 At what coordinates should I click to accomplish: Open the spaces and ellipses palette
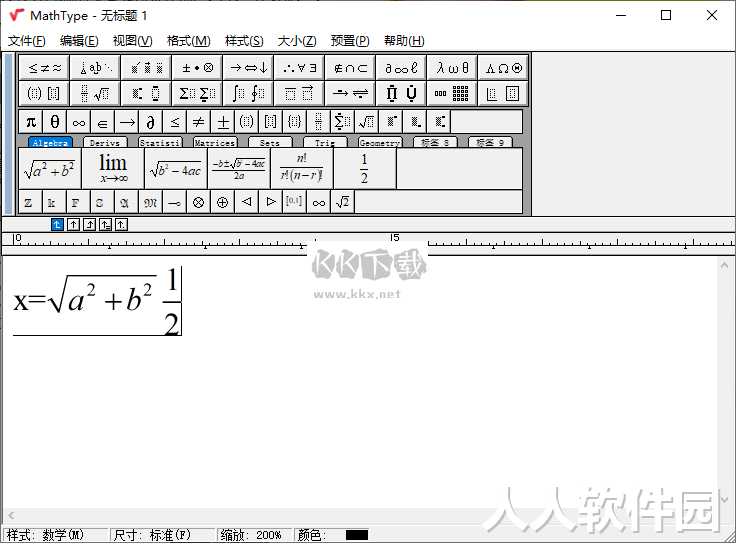(95, 68)
